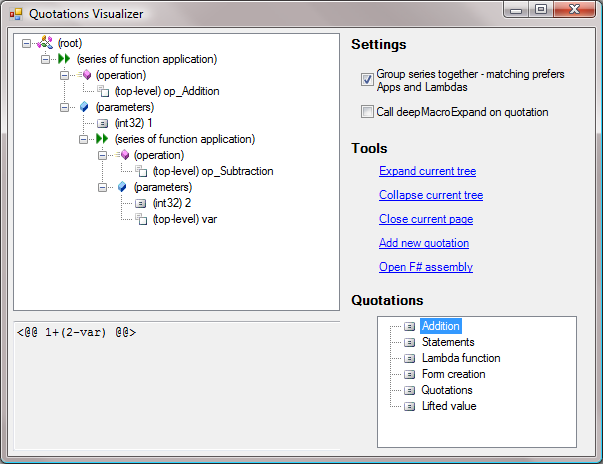Click the icon beside (int32) 1
The height and width of the screenshot is (464, 603).
pyautogui.click(x=102, y=123)
